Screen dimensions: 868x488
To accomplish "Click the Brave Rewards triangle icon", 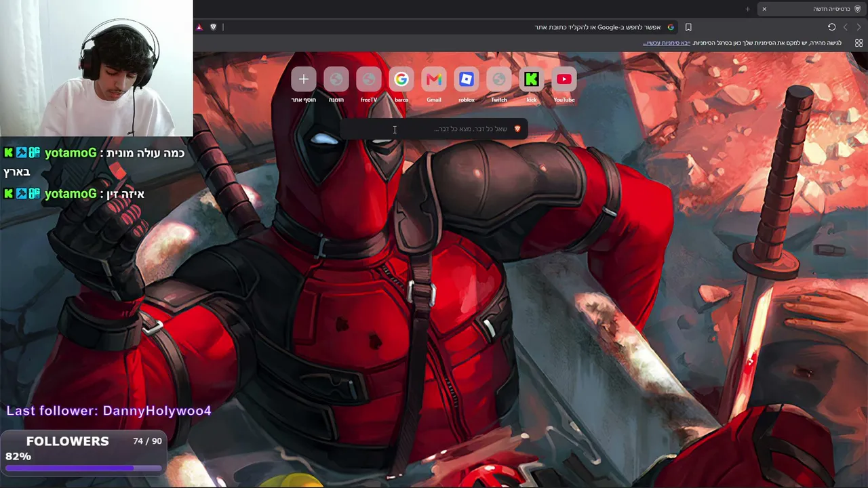I will click(x=199, y=27).
